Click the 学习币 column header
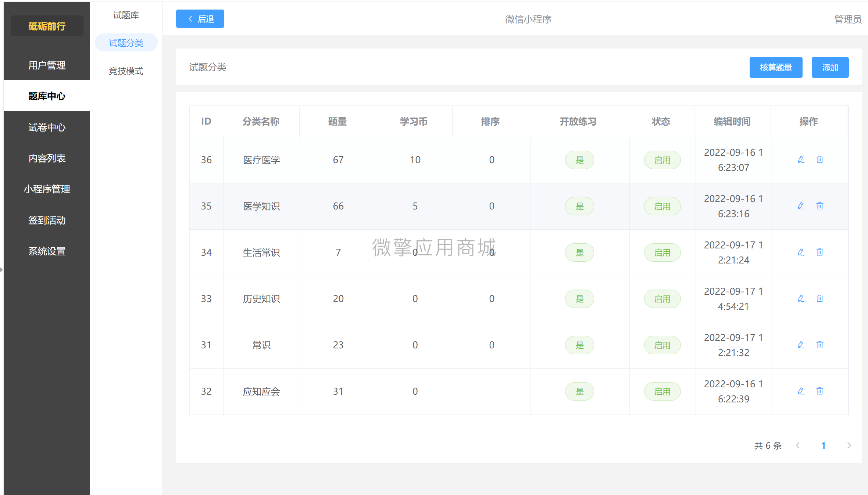 (x=414, y=121)
